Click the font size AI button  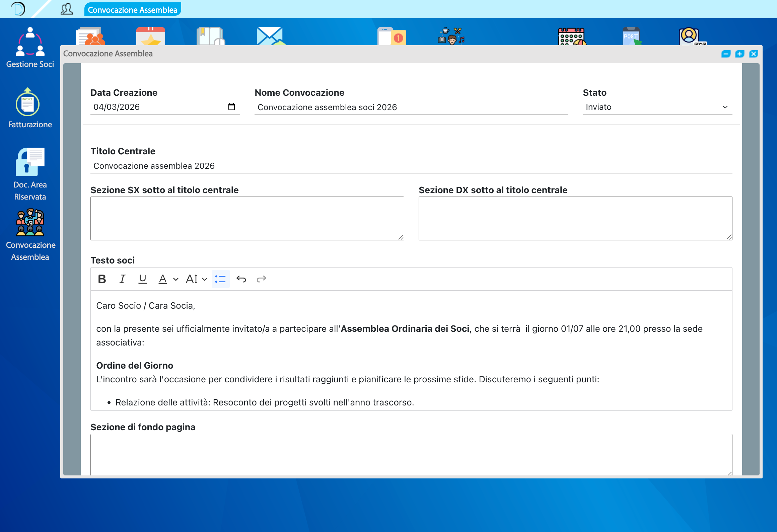pyautogui.click(x=192, y=279)
